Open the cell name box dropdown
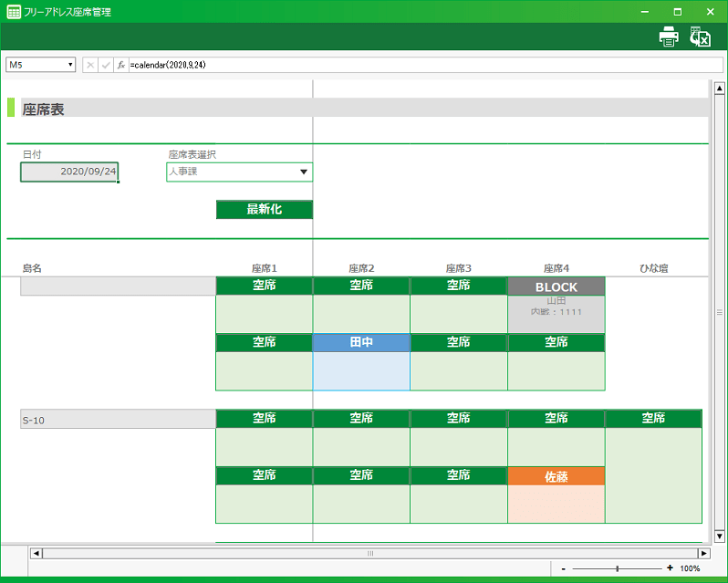This screenshot has height=583, width=728. click(x=70, y=65)
